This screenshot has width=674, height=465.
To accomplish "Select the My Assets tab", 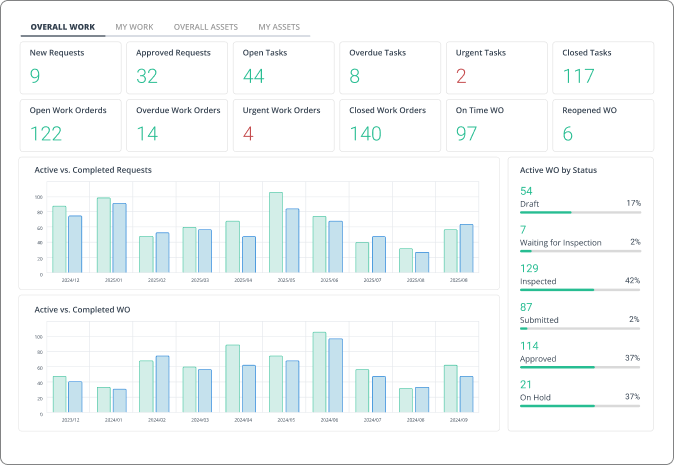I will coord(278,26).
